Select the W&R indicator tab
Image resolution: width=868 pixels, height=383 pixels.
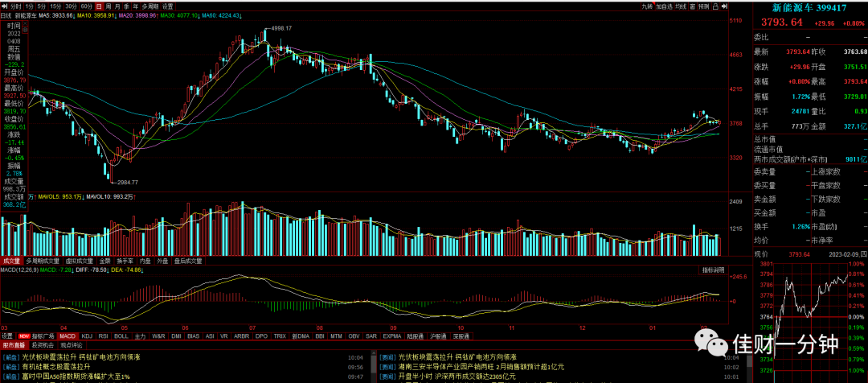coord(159,336)
